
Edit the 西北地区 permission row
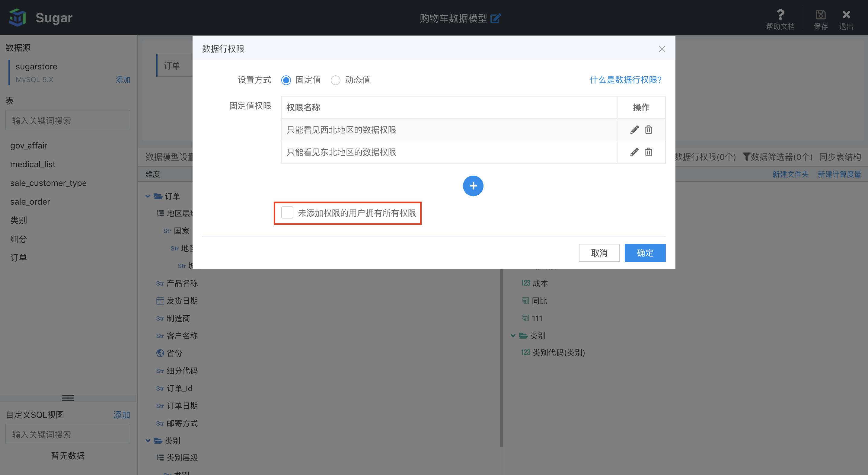point(634,130)
